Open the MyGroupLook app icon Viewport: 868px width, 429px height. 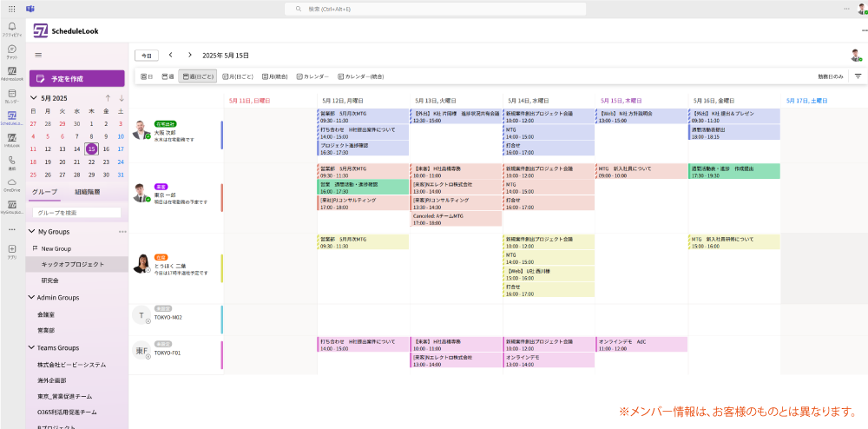[12, 207]
